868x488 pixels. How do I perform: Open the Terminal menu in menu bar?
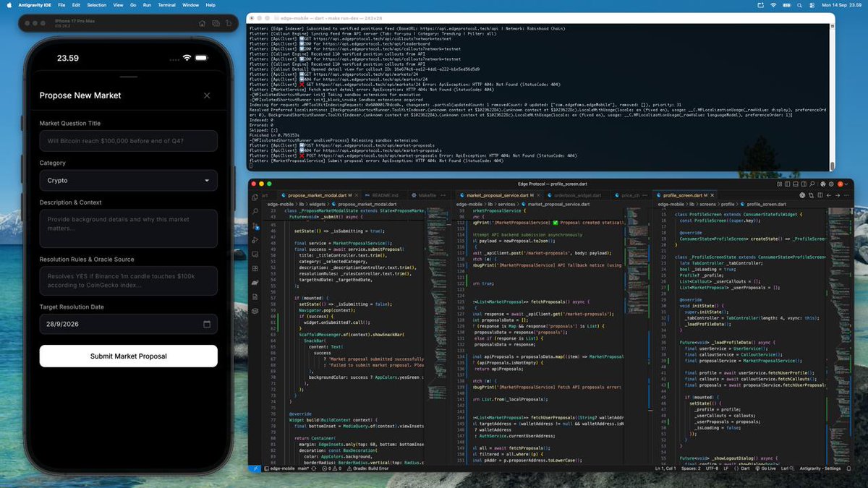click(167, 4)
